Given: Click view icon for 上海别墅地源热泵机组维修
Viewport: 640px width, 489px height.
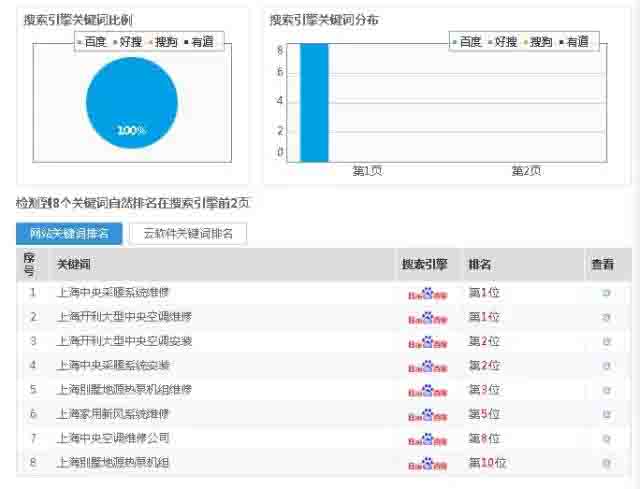Looking at the screenshot, I should (x=606, y=390).
